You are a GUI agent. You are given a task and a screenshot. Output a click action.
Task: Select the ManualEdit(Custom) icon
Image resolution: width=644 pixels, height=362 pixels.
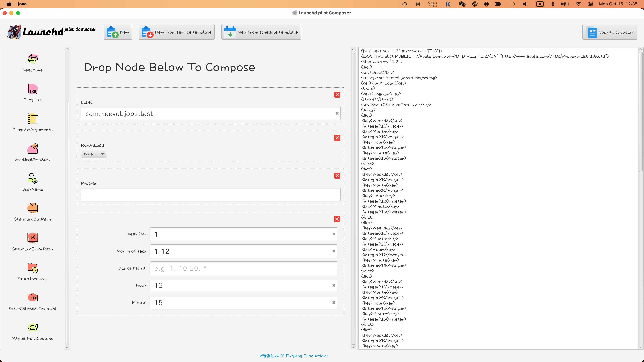33,327
